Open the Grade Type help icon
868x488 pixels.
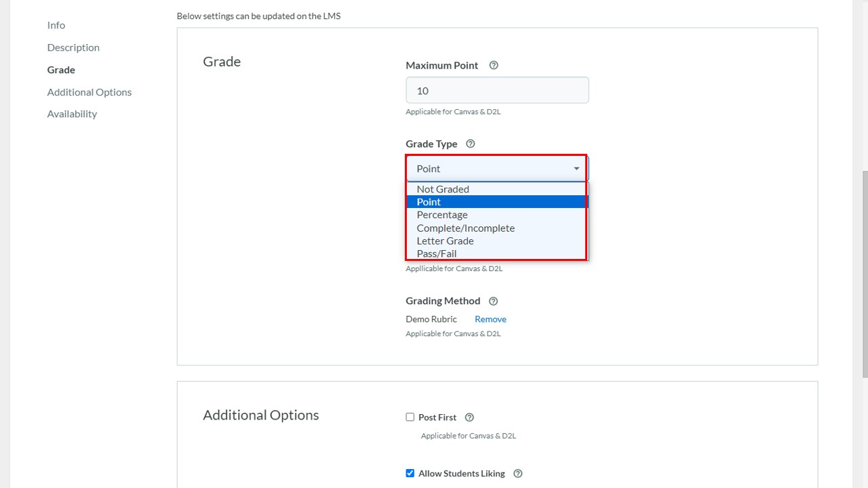click(x=471, y=144)
